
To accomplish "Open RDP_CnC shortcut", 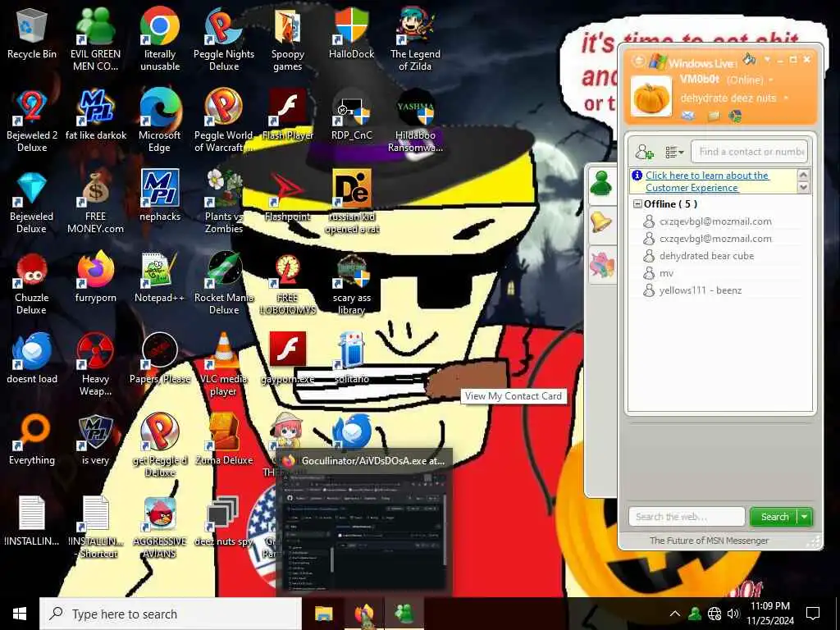I will [x=351, y=115].
